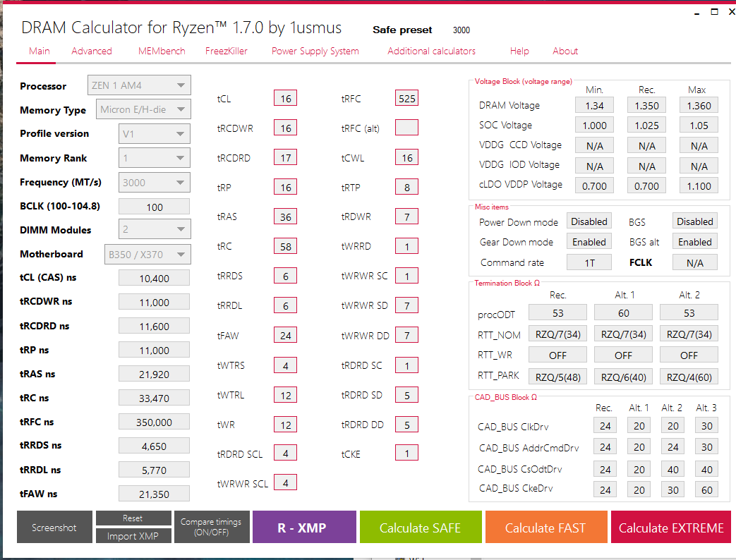This screenshot has height=560, width=736.
Task: Click the tCKE field
Action: click(406, 454)
